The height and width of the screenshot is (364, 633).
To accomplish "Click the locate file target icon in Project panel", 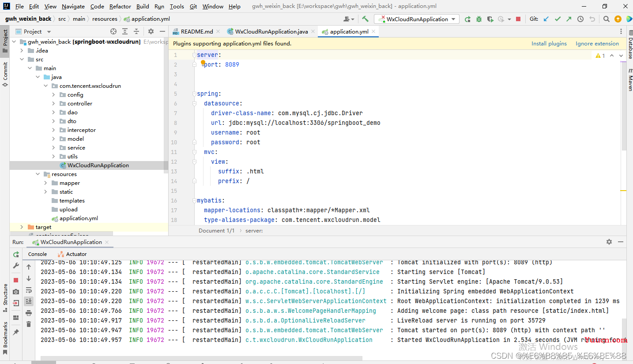I will pos(113,31).
